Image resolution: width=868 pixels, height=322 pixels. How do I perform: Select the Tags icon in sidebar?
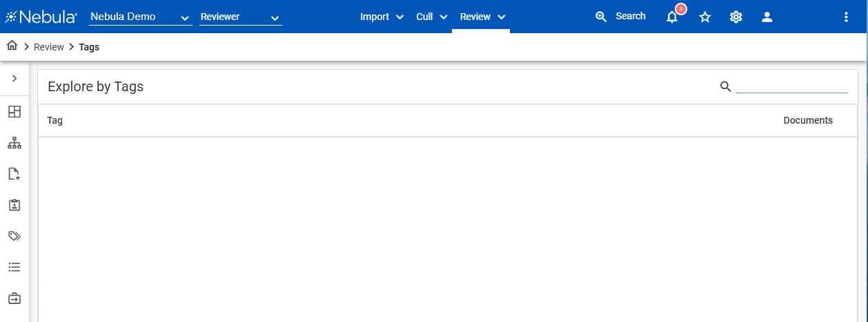[14, 236]
